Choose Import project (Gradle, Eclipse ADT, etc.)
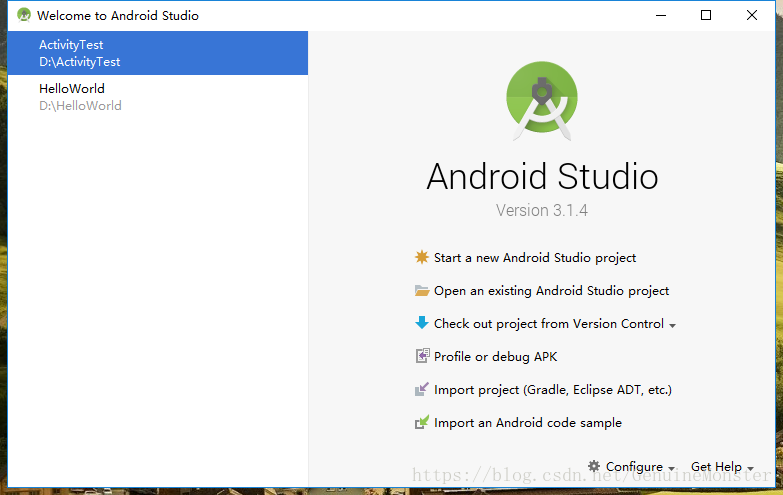Image resolution: width=783 pixels, height=495 pixels. [x=553, y=390]
